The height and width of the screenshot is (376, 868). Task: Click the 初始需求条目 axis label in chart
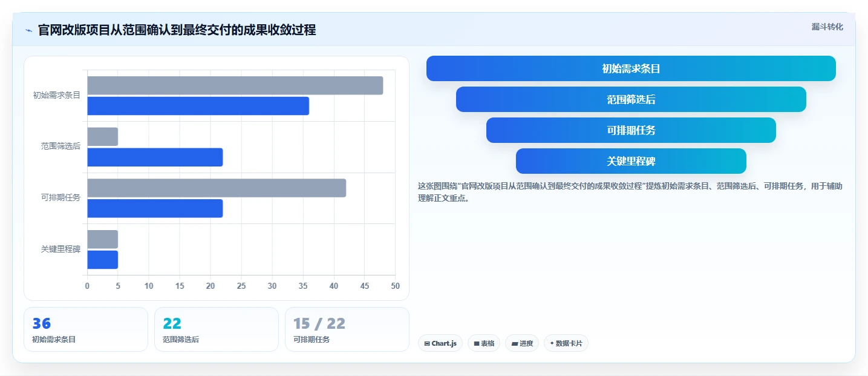click(56, 95)
